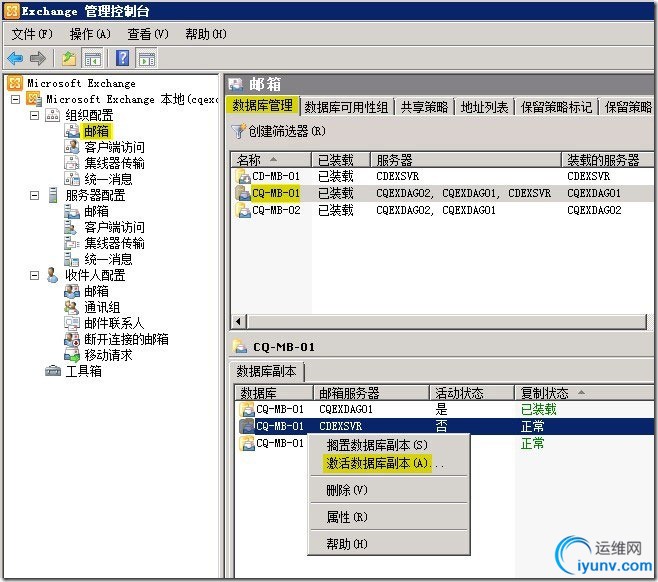Switch to the 数据库可用性组 tab
658x582 pixels.
[x=346, y=107]
